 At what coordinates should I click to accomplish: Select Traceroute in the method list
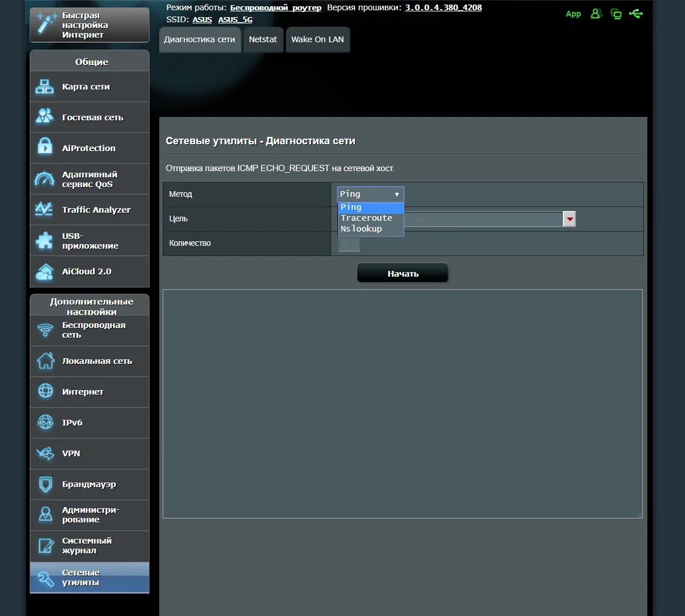tap(370, 218)
